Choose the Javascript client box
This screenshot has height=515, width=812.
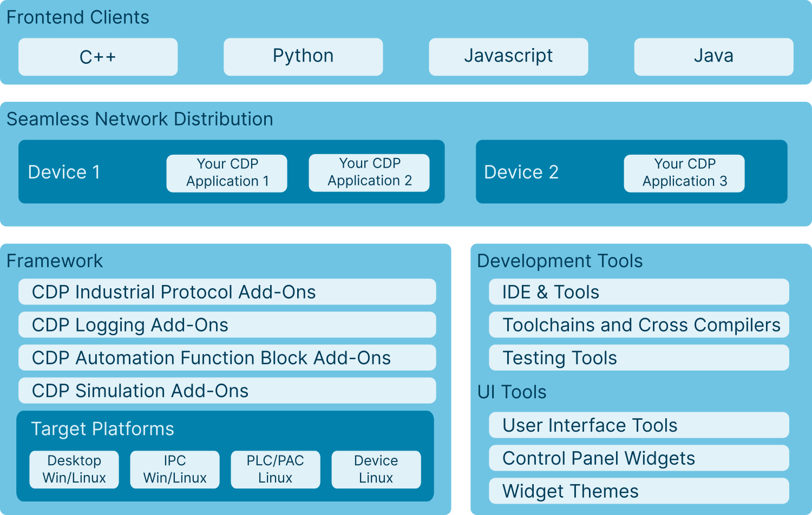click(x=508, y=57)
